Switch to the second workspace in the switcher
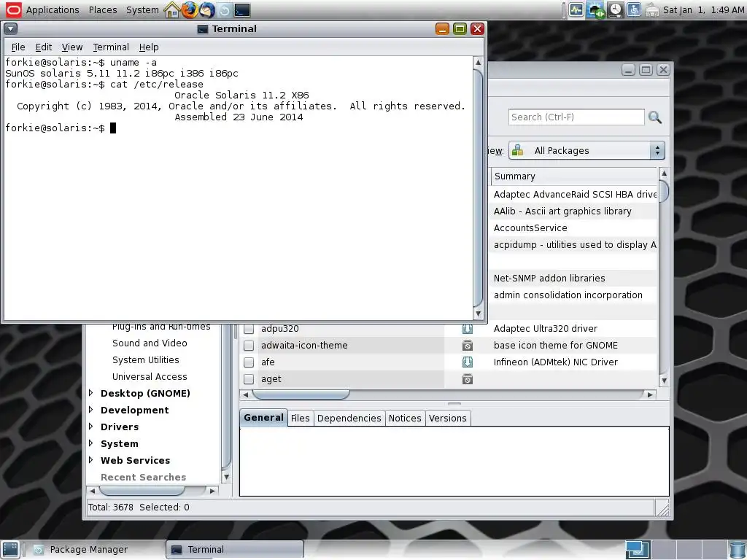This screenshot has height=560, width=747. pyautogui.click(x=664, y=550)
